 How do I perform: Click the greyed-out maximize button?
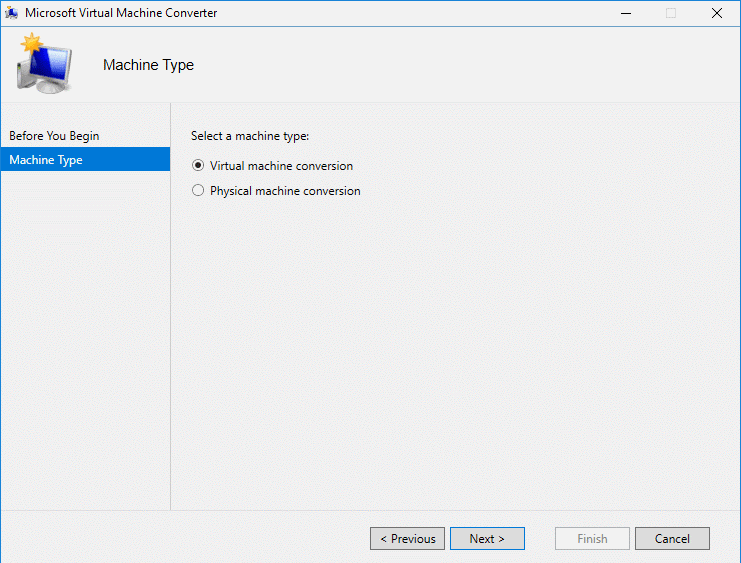(671, 13)
